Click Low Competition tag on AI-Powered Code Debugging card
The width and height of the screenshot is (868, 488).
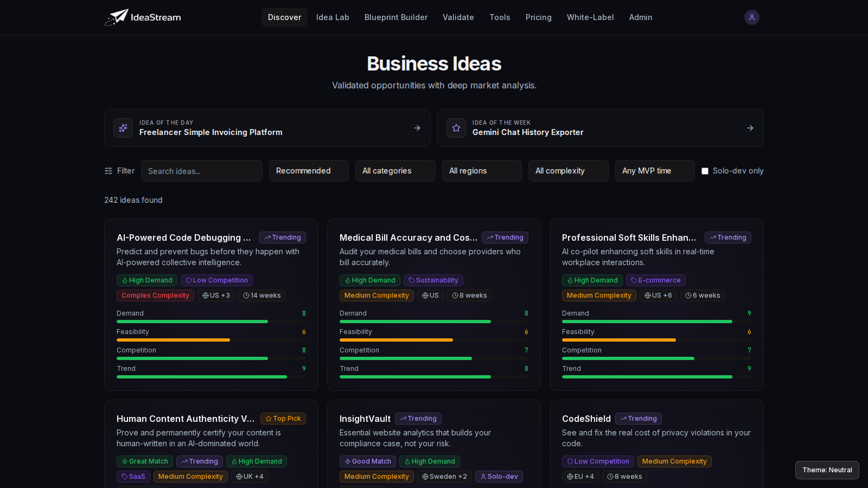coord(216,280)
